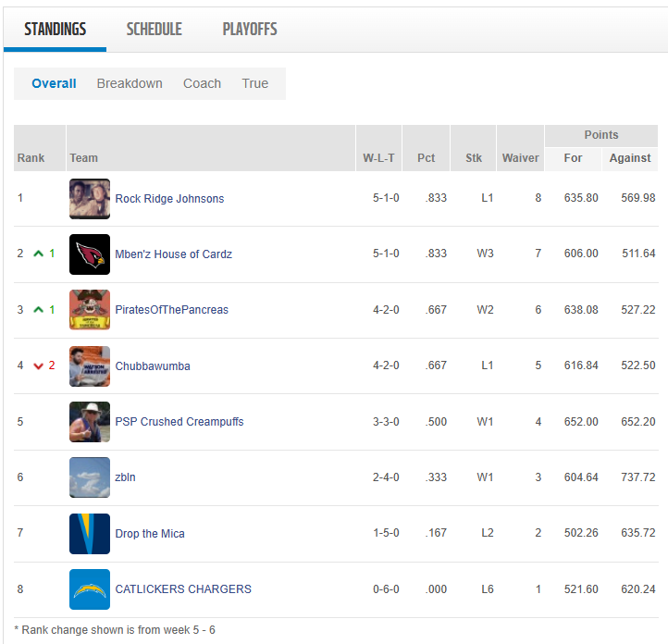Screen dimensions: 668x644
Task: Click the Chubbawumba team avatar
Action: 90,366
